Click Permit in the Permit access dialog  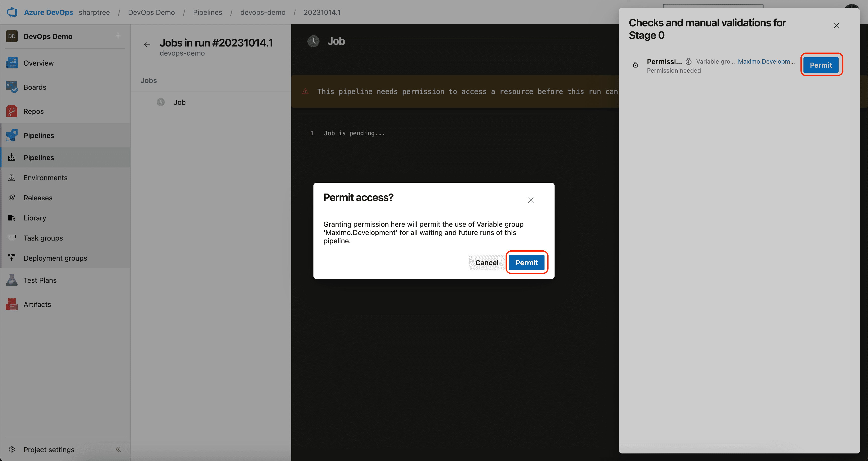click(527, 262)
